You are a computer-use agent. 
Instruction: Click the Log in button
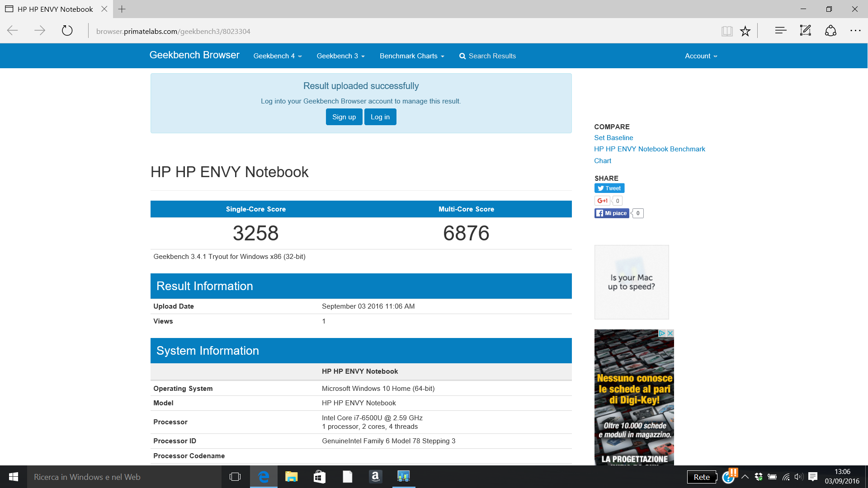coord(380,117)
